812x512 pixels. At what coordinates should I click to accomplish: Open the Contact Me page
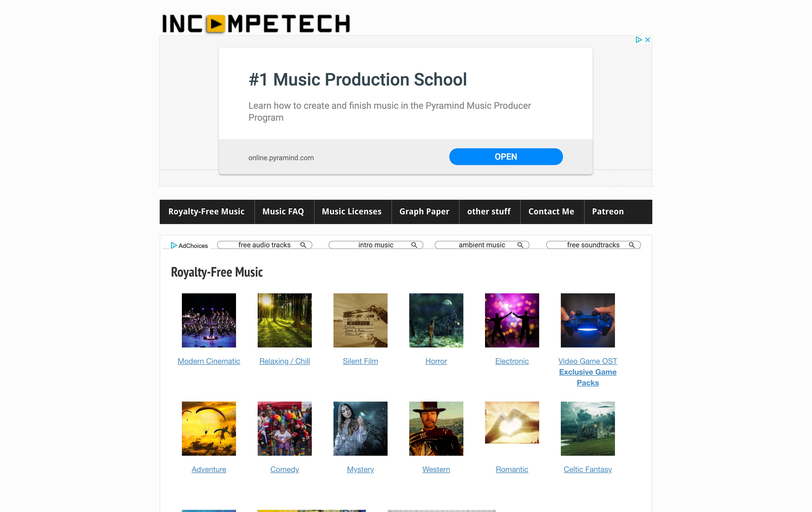click(x=551, y=212)
